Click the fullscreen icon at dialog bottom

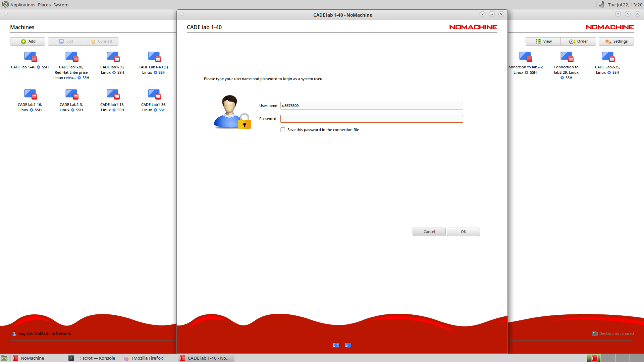coord(336,345)
